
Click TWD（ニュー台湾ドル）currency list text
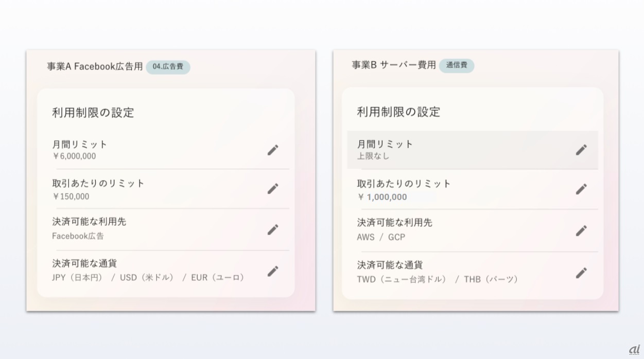[402, 279]
